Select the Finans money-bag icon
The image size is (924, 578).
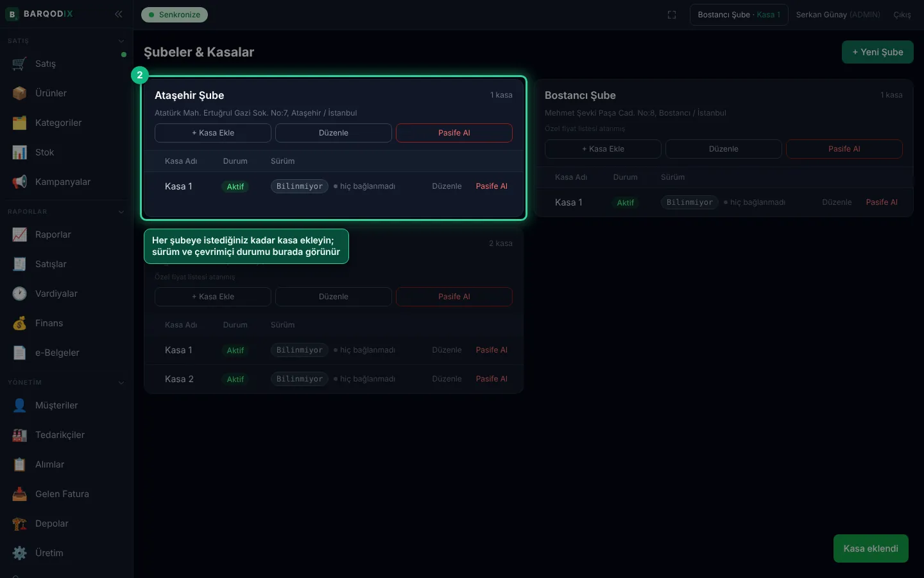[19, 323]
